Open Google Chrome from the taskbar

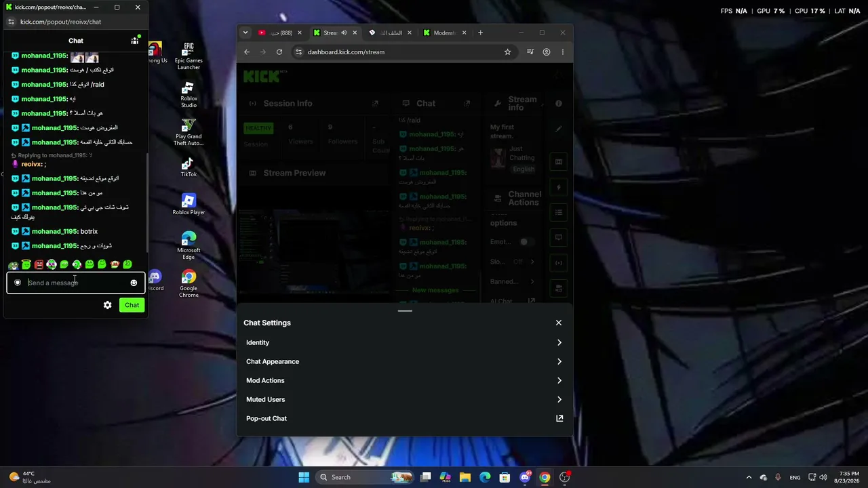[545, 477]
